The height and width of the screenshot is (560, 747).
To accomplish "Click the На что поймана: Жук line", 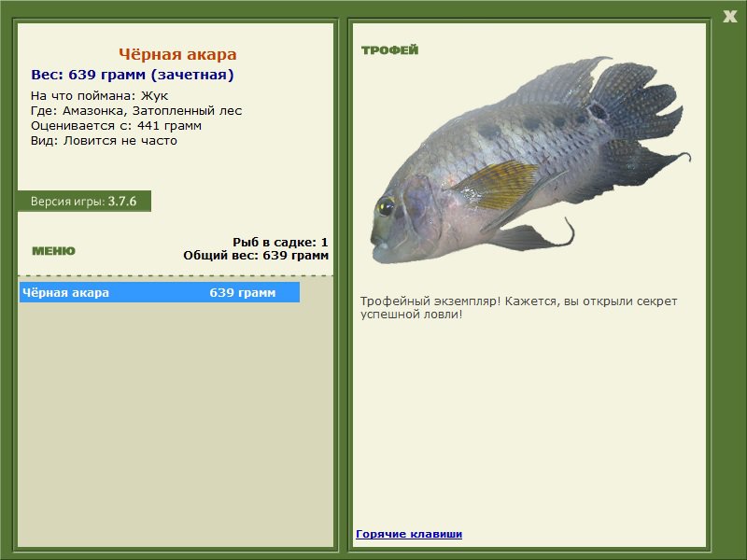I will 100,96.
